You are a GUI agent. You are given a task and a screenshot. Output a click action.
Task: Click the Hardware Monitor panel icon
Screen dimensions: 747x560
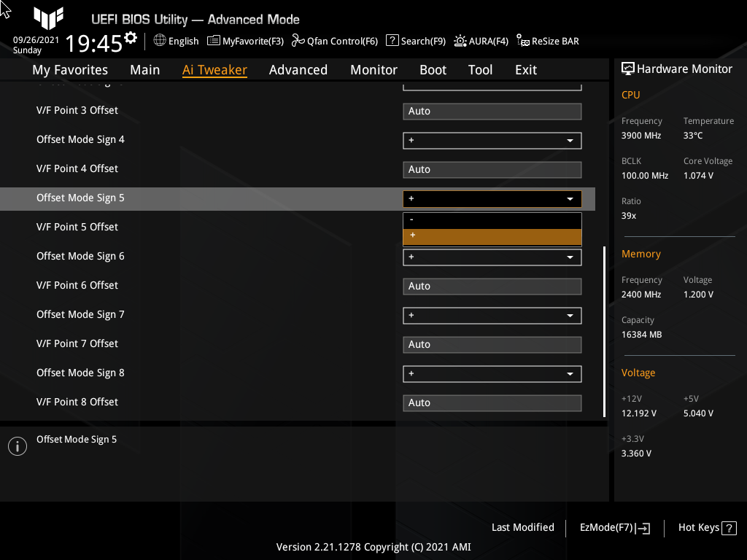(628, 68)
